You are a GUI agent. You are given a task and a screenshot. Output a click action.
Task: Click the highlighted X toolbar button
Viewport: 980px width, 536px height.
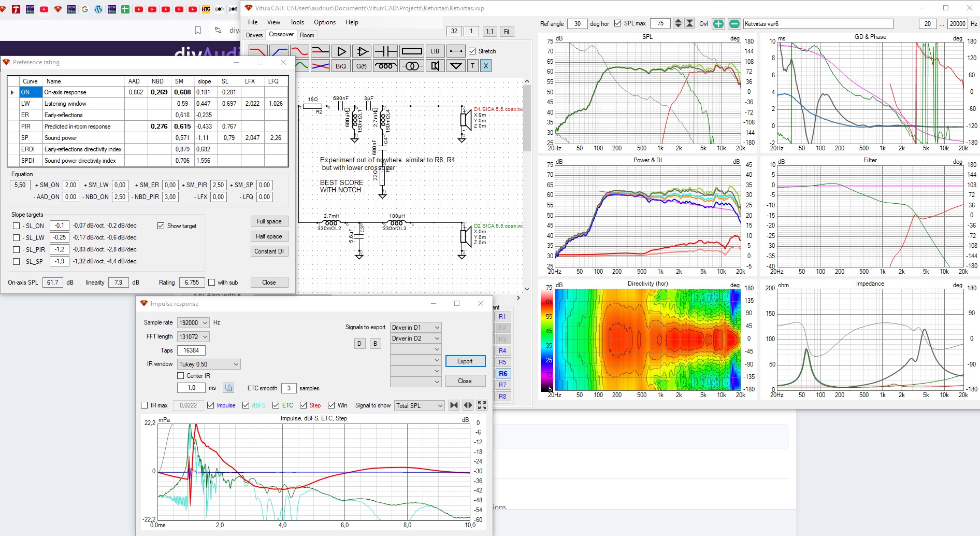(485, 66)
